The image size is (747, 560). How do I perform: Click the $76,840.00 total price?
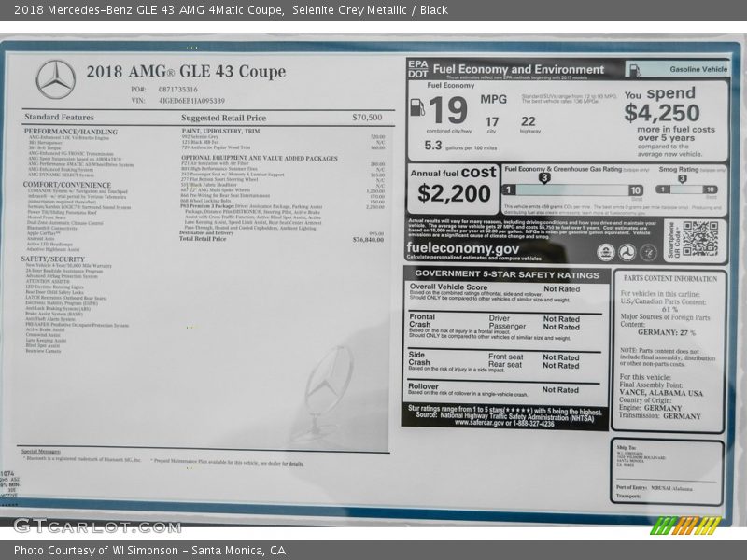368,240
